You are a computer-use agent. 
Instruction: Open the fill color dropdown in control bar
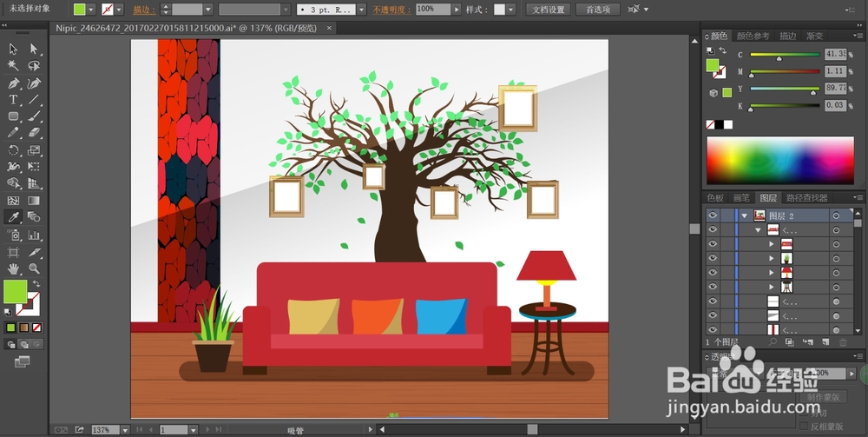point(91,10)
